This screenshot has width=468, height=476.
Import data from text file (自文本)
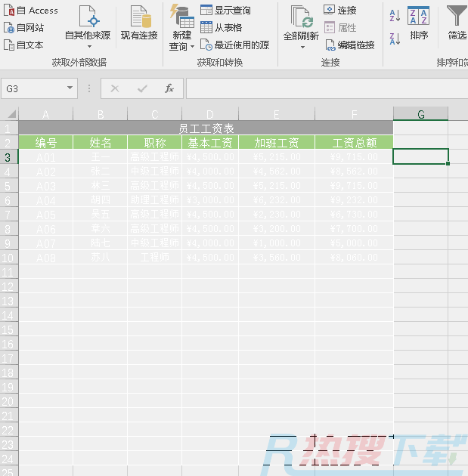pyautogui.click(x=23, y=45)
